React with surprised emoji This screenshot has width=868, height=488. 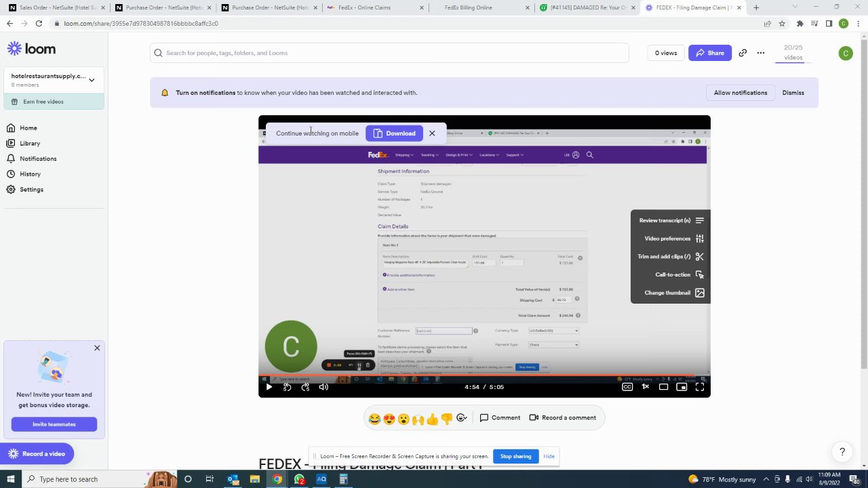403,418
